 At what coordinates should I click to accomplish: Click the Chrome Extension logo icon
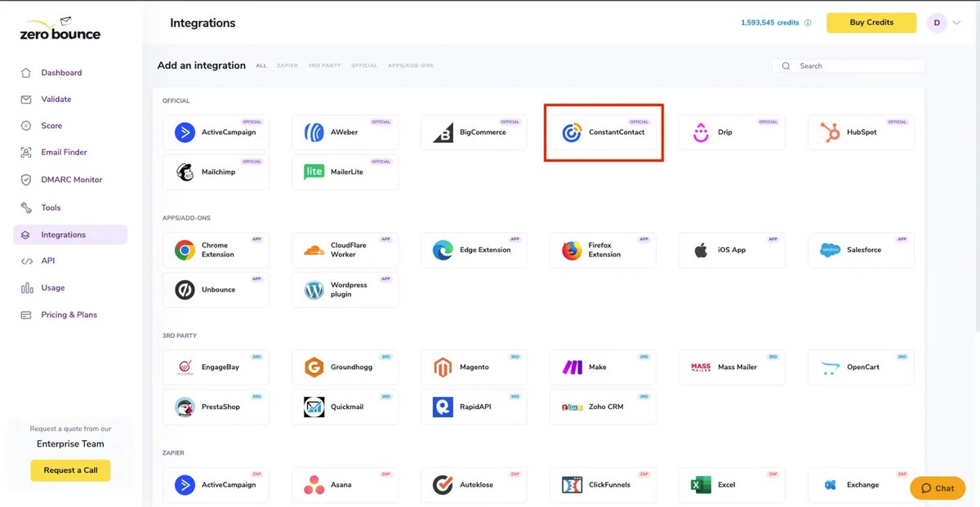coord(185,250)
